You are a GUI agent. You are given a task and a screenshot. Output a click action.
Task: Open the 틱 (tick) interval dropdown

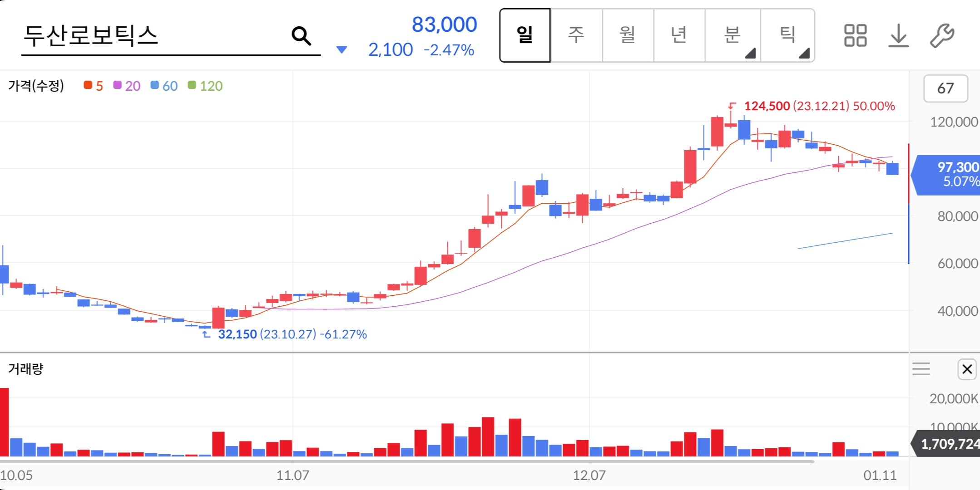(x=787, y=35)
